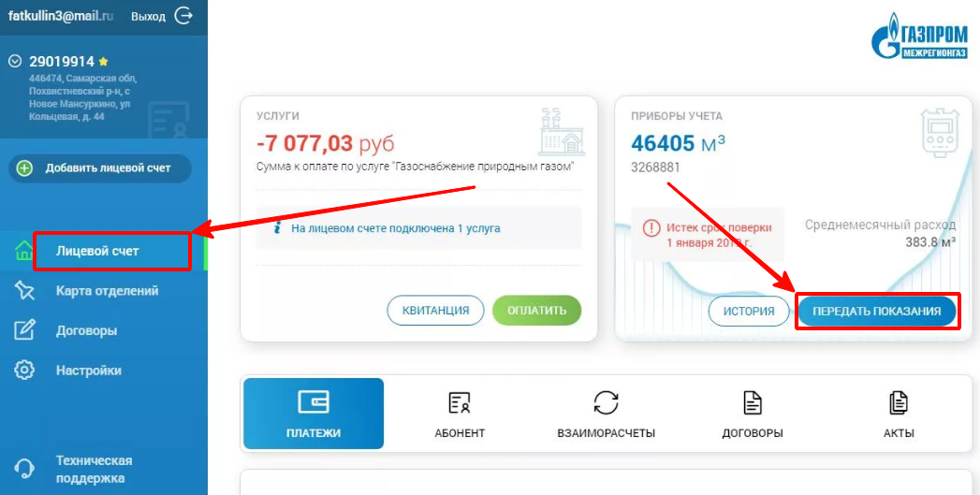Click the История button
980x495 pixels.
749,311
